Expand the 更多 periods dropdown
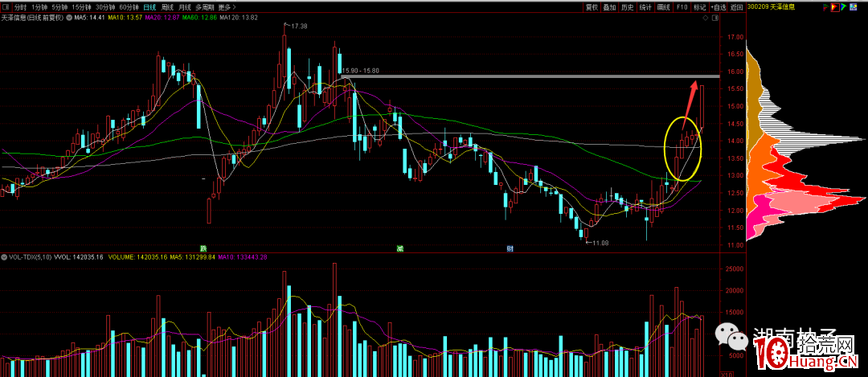 tap(227, 6)
